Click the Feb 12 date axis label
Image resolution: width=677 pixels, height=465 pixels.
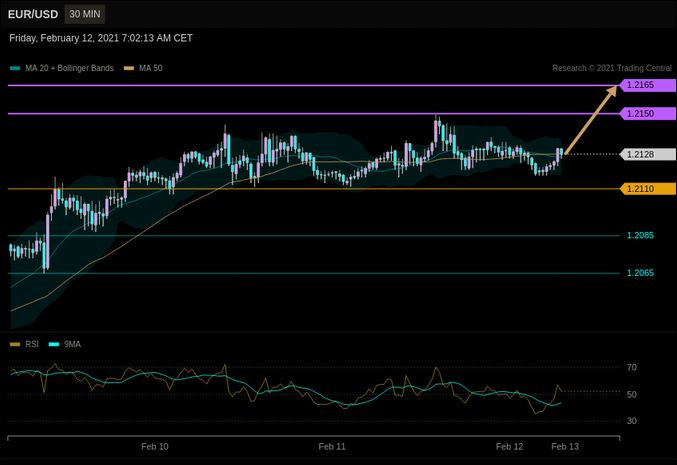[509, 446]
